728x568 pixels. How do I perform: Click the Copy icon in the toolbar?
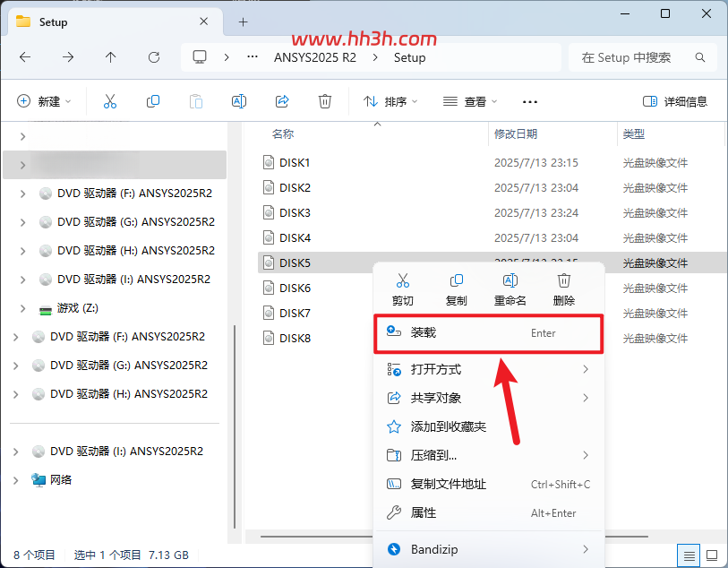(x=153, y=101)
